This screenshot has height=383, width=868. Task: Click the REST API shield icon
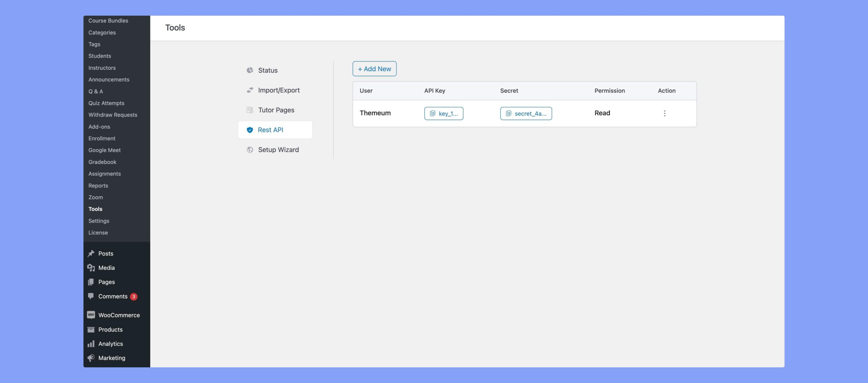tap(250, 130)
